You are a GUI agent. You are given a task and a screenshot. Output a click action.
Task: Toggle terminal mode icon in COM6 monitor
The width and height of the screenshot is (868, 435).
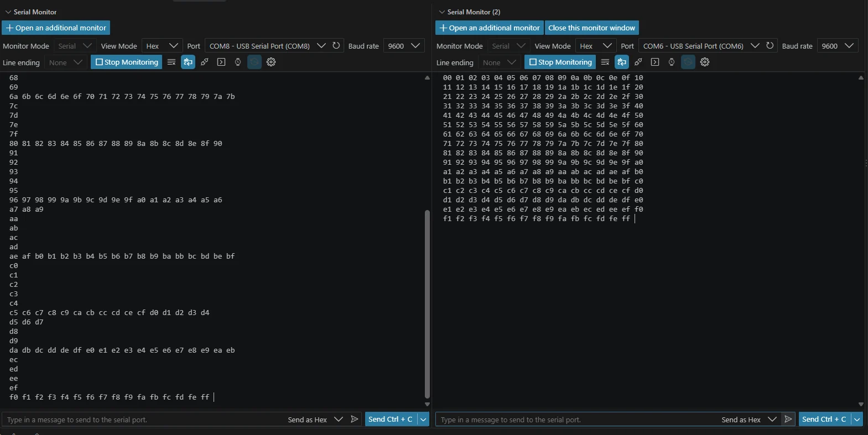click(x=655, y=62)
